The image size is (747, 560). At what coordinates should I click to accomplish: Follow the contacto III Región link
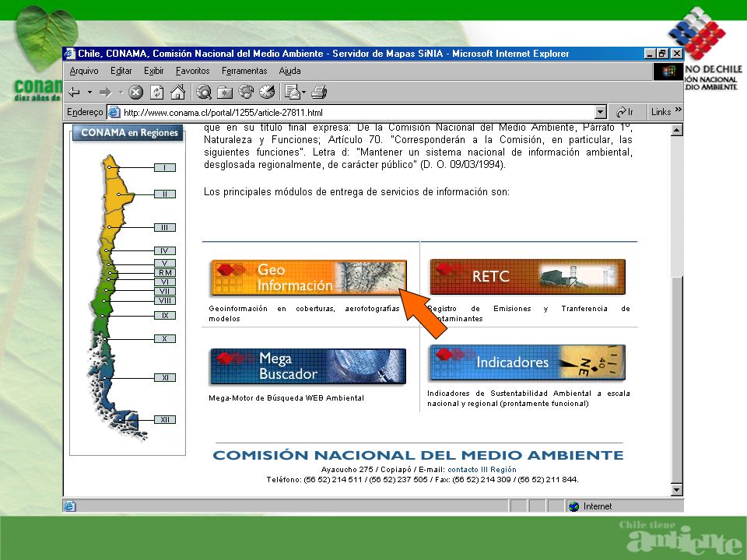click(x=482, y=470)
